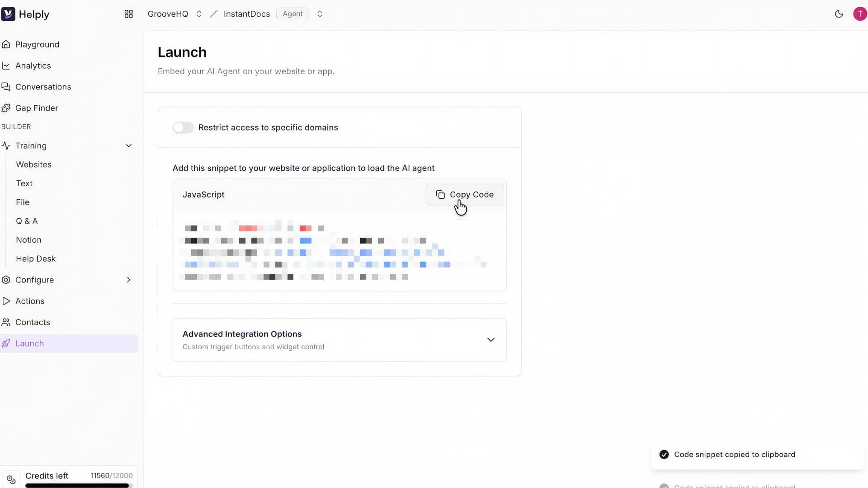The height and width of the screenshot is (488, 868).
Task: Expand the Configure submenu arrow
Action: click(x=128, y=280)
